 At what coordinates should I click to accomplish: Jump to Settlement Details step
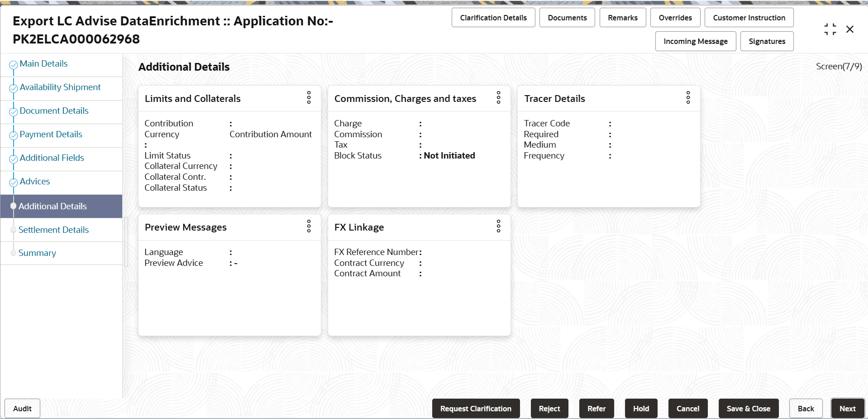click(x=53, y=230)
